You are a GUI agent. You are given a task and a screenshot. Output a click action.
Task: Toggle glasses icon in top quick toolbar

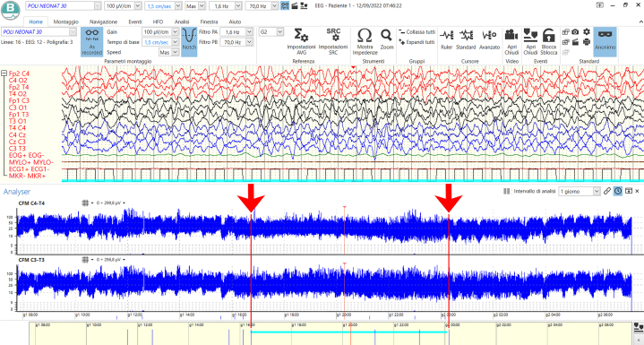coord(285,5)
